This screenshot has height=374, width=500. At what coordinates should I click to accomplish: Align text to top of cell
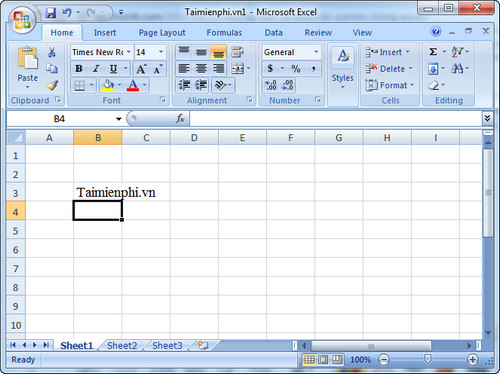184,52
